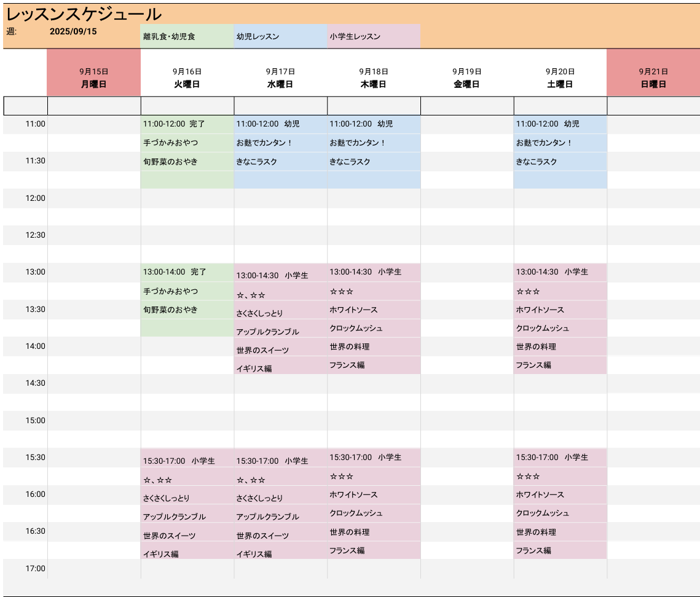The height and width of the screenshot is (597, 700).
Task: Select Saturday's 13:00-14:30 小学生 cell
Action: (x=560, y=272)
